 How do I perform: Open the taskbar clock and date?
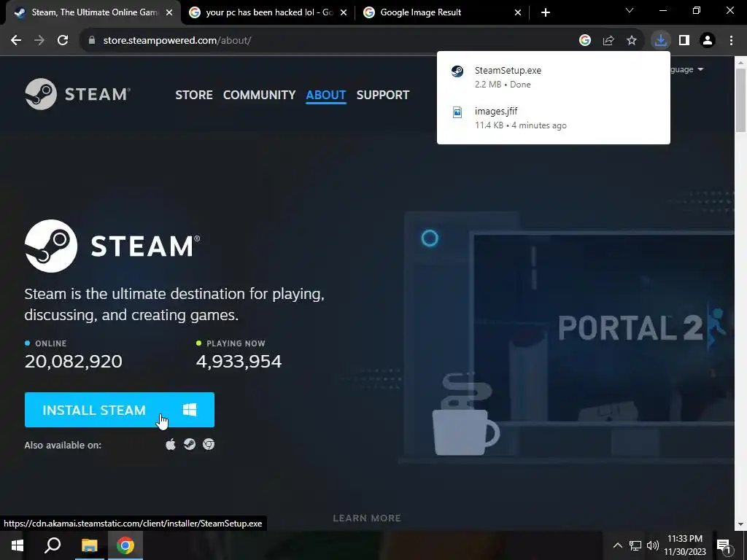[684, 545]
